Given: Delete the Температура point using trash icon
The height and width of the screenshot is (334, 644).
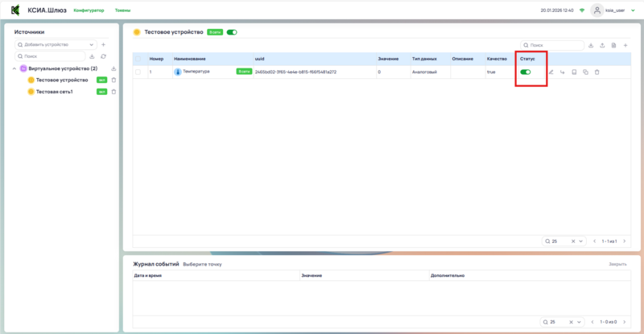Looking at the screenshot, I should pos(597,72).
